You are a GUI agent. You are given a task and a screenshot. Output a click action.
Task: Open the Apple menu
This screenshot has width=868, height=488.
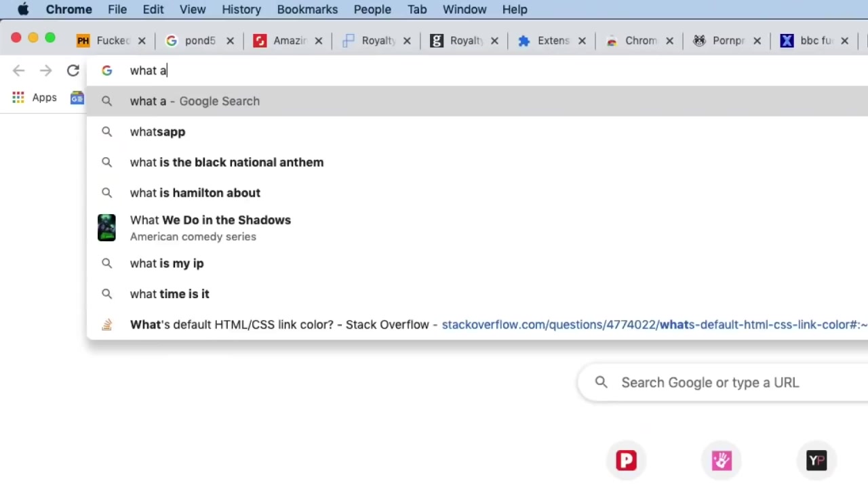coord(23,9)
